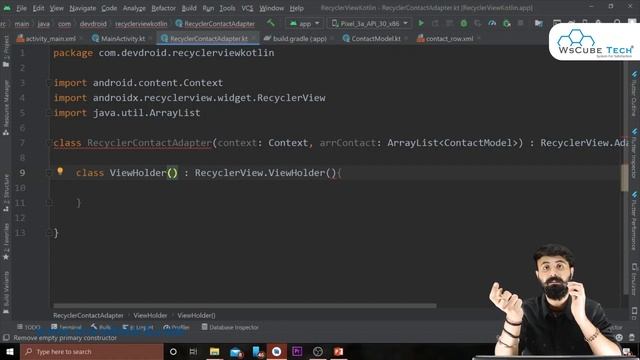Open PowerPoint from the taskbar

(x=338, y=351)
